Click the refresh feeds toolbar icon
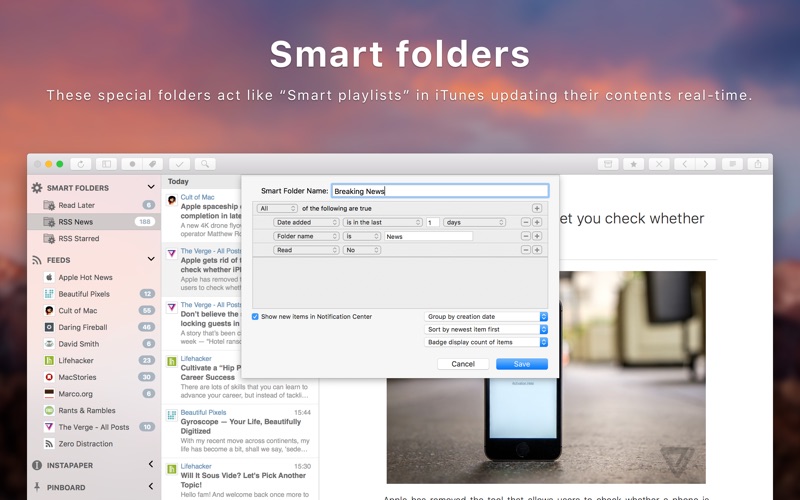The image size is (800, 500). (81, 164)
